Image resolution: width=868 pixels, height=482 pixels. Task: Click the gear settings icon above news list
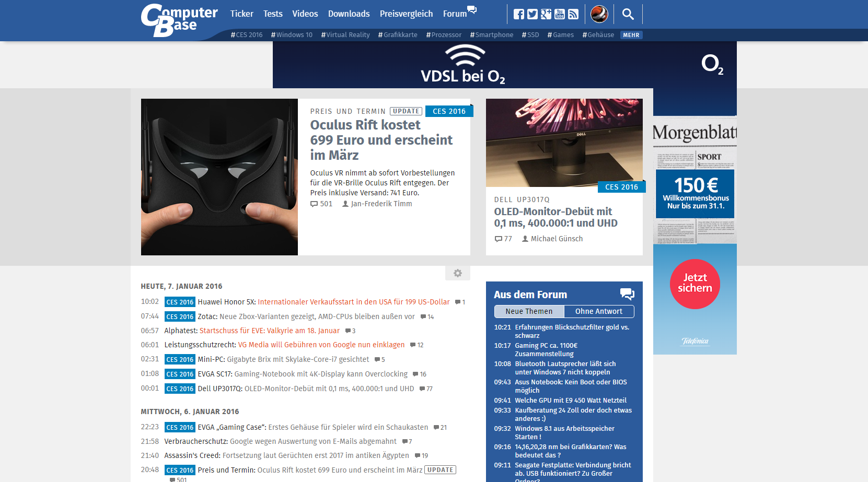(x=458, y=273)
